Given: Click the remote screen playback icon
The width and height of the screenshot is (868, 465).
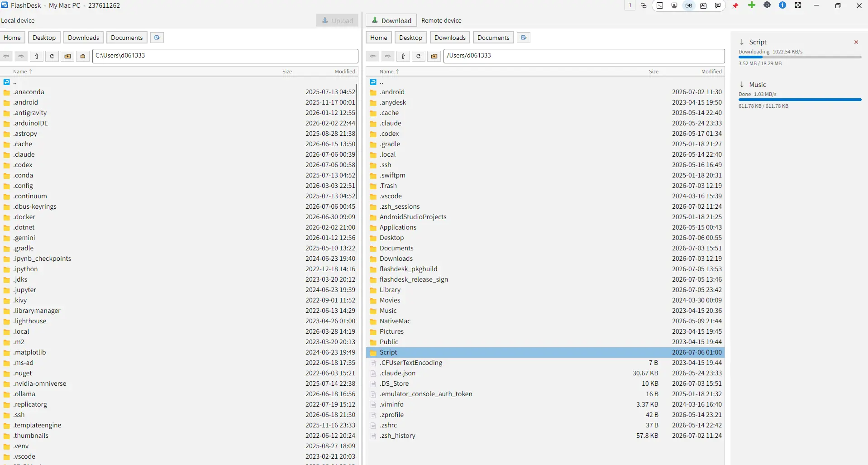Looking at the screenshot, I should coord(674,5).
